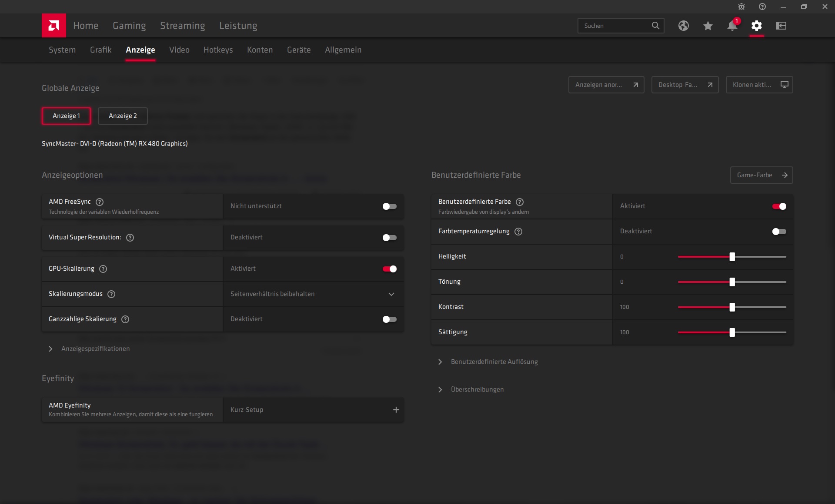Click the Globale Anzeige heading
The width and height of the screenshot is (835, 504).
(x=70, y=88)
